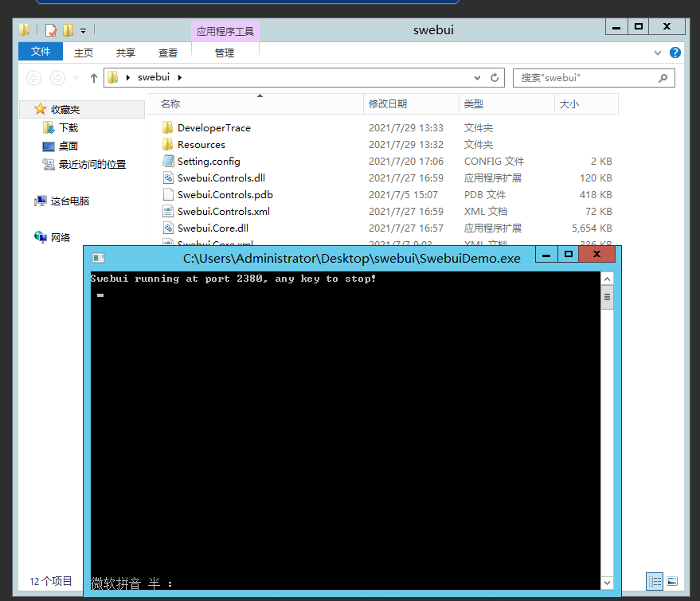This screenshot has width=700, height=601.
Task: Click the 5,654 KB size cell
Action: [592, 228]
